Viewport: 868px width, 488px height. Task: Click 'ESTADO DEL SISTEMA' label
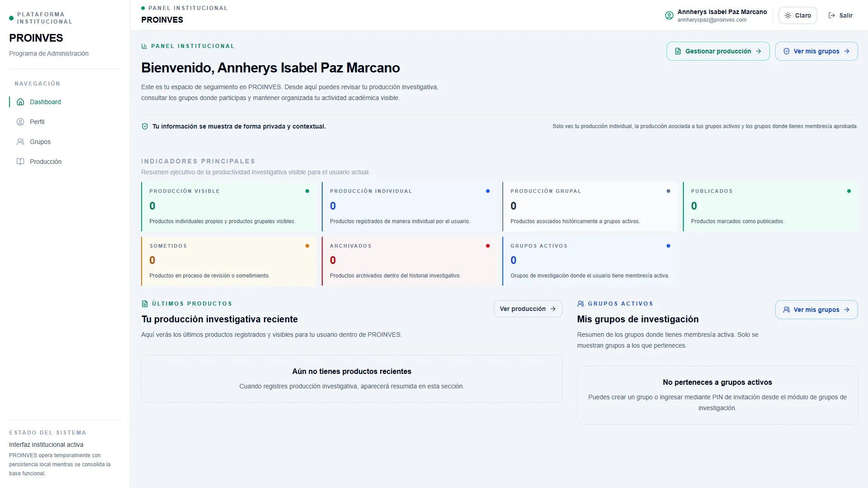click(48, 433)
